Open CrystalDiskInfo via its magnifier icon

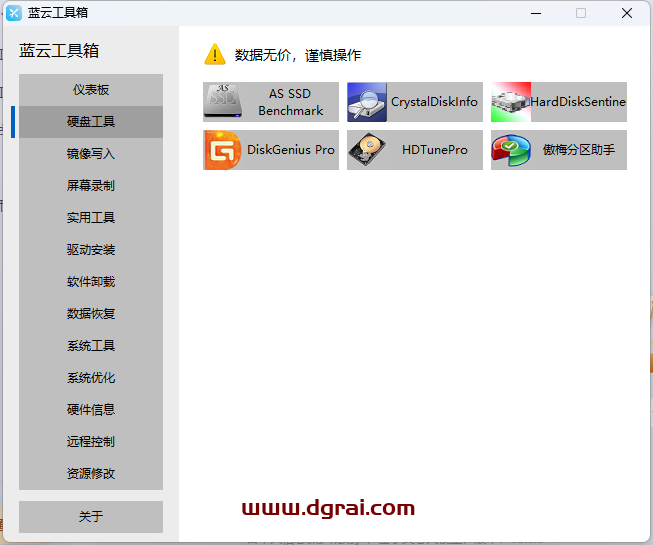pyautogui.click(x=367, y=102)
